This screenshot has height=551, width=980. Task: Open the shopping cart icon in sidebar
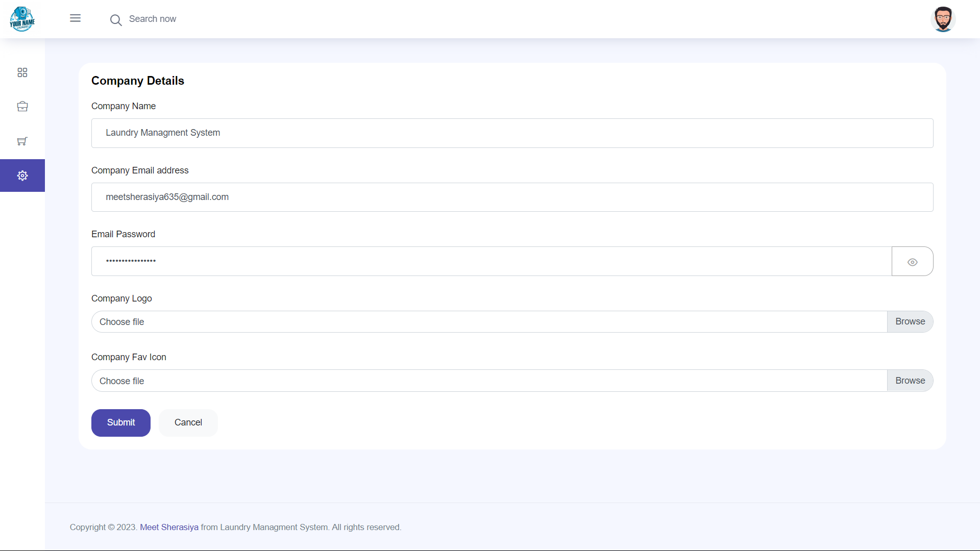(22, 141)
